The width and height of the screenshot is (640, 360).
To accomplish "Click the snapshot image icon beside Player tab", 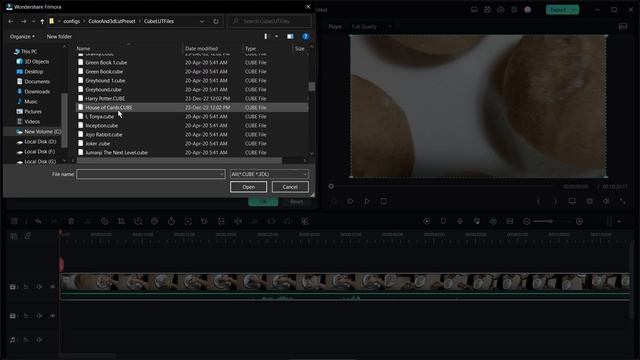I will click(623, 27).
